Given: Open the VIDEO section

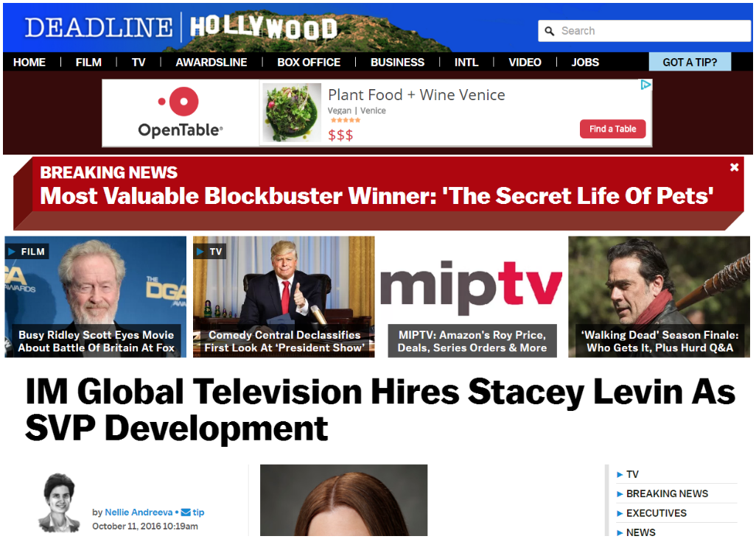Looking at the screenshot, I should pyautogui.click(x=525, y=62).
